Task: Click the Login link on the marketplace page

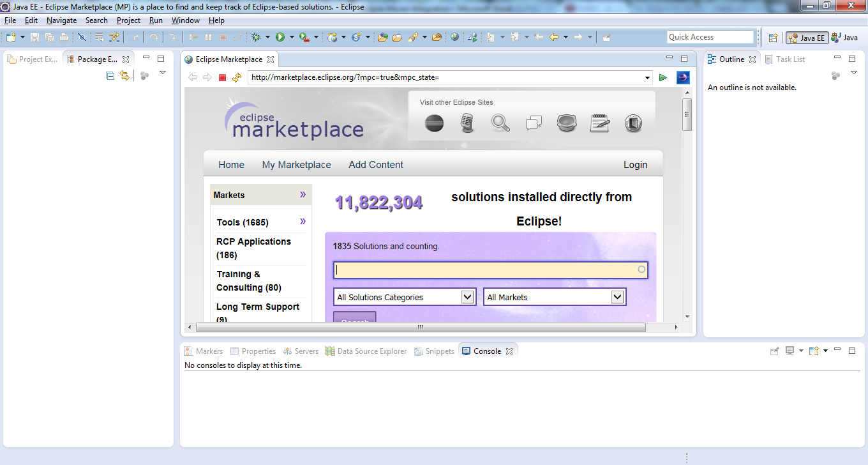Action: pyautogui.click(x=636, y=164)
